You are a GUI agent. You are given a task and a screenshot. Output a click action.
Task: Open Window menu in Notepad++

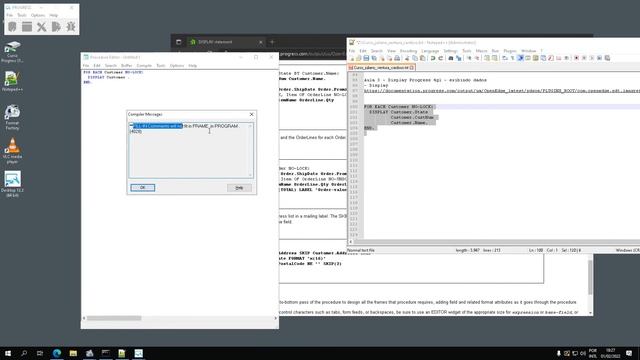pyautogui.click(x=529, y=51)
